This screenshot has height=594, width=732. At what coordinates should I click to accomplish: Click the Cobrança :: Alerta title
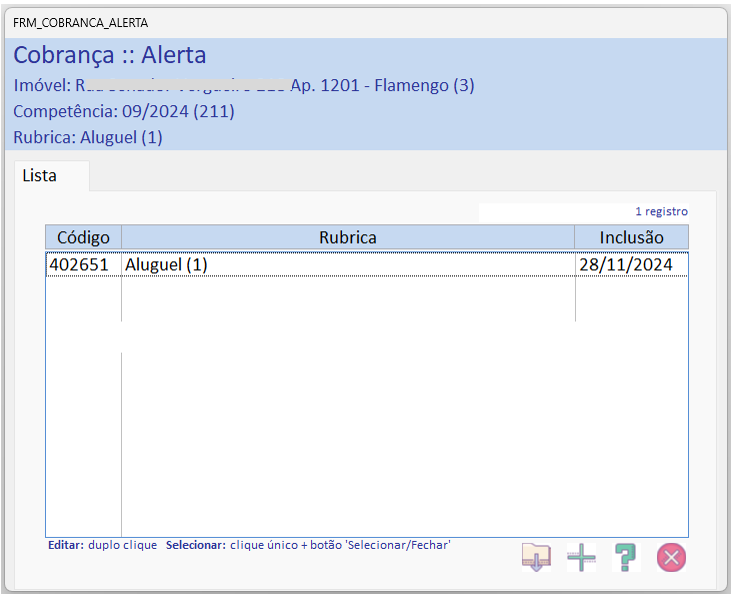[x=110, y=55]
